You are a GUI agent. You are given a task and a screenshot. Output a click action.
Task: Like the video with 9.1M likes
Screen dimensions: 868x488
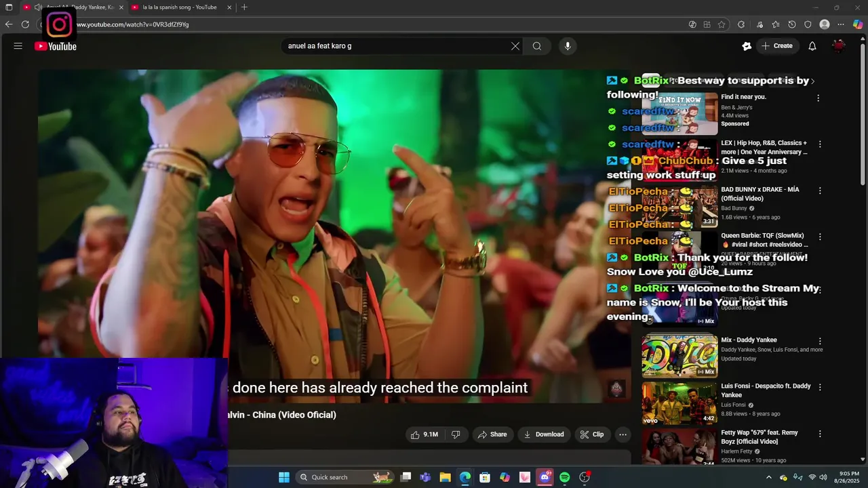tap(424, 434)
